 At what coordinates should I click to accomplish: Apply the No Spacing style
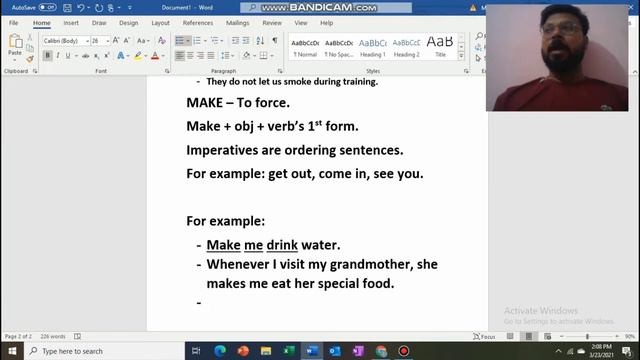coord(339,47)
